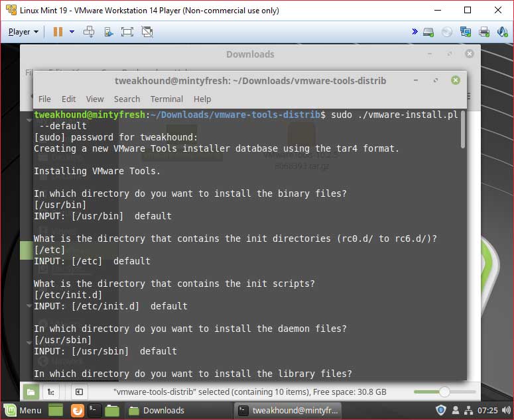The height and width of the screenshot is (420, 514).
Task: Expand the power options arrow beside pause
Action: point(70,32)
